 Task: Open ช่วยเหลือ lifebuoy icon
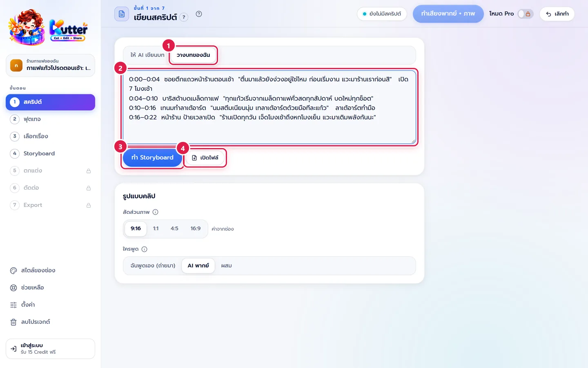click(x=13, y=287)
